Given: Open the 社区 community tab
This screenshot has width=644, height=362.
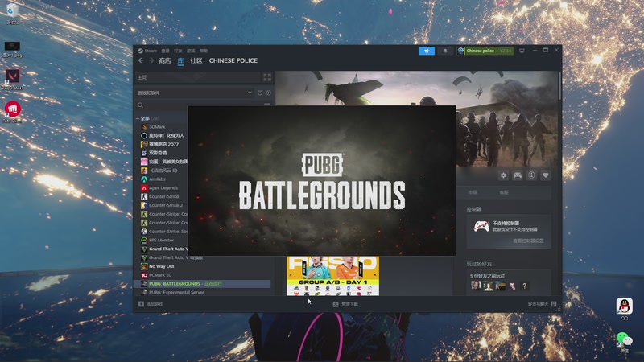Looking at the screenshot, I should (x=196, y=61).
